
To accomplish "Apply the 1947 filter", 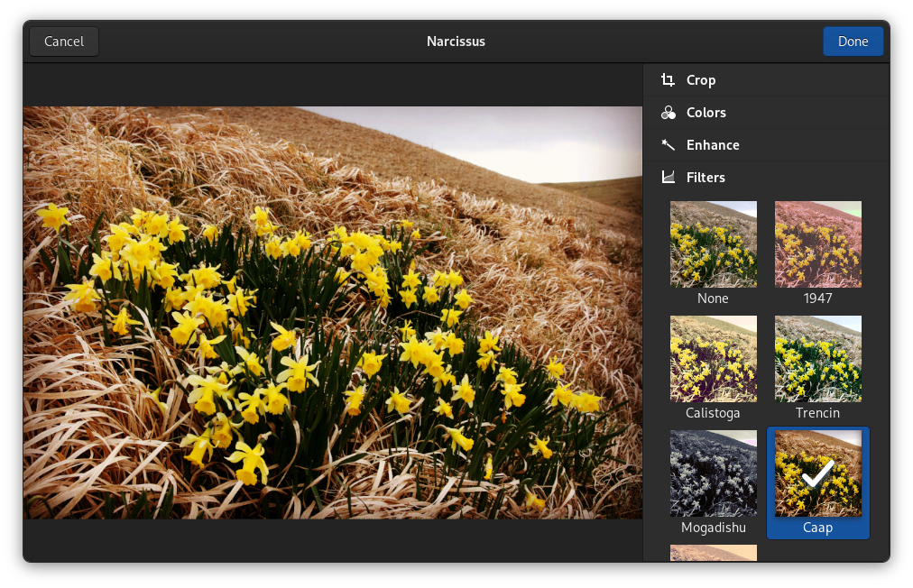I will pos(817,244).
